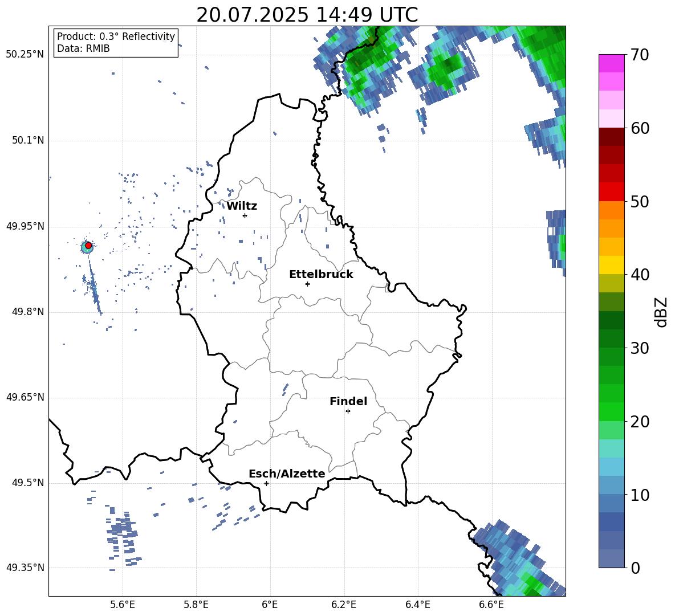Click the colorbar value 0
The width and height of the screenshot is (675, 616).
(x=635, y=568)
